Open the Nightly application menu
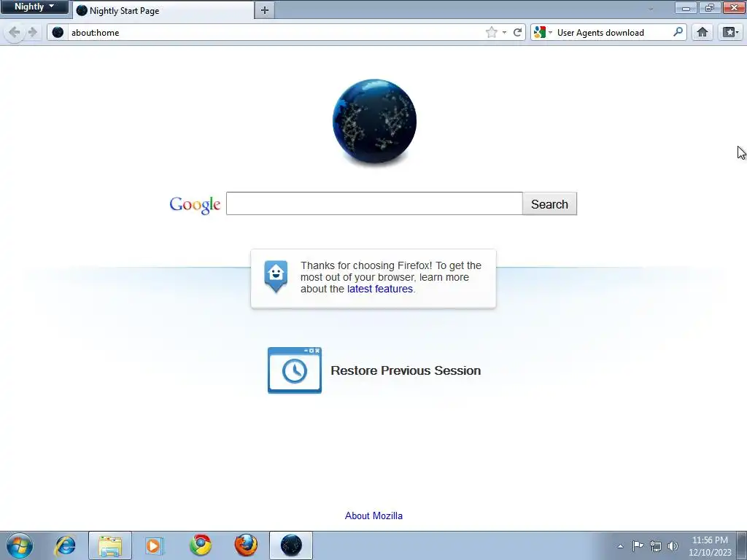Screen dimensions: 747x560 (34, 7)
